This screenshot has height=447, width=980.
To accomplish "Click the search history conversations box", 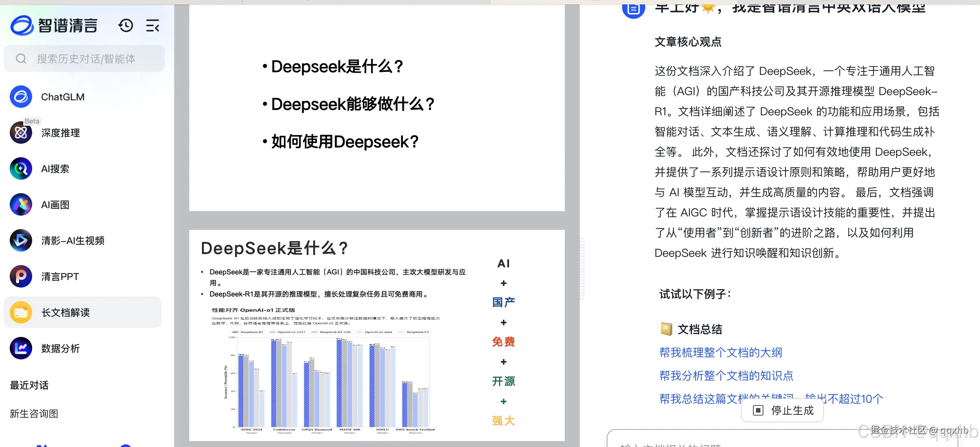I will 84,58.
